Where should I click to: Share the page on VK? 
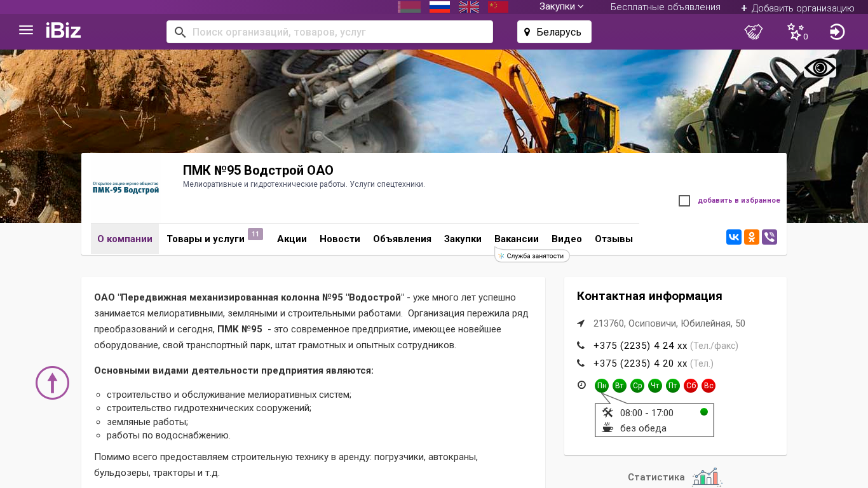point(734,237)
